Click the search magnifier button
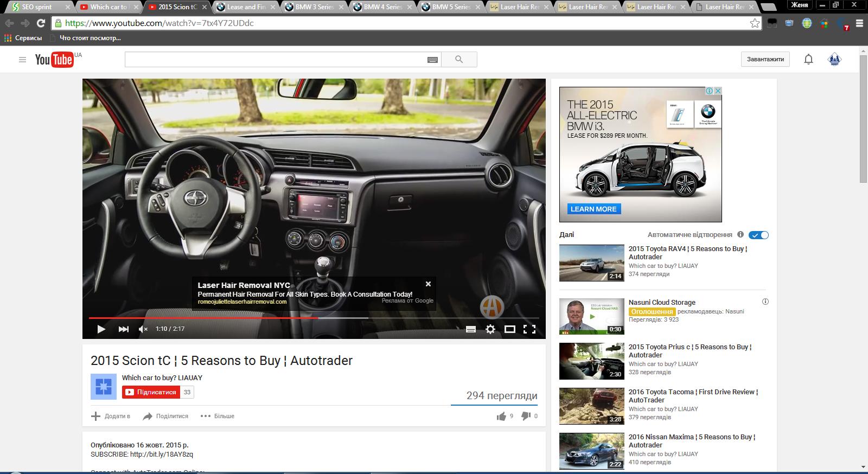868x474 pixels. 459,59
